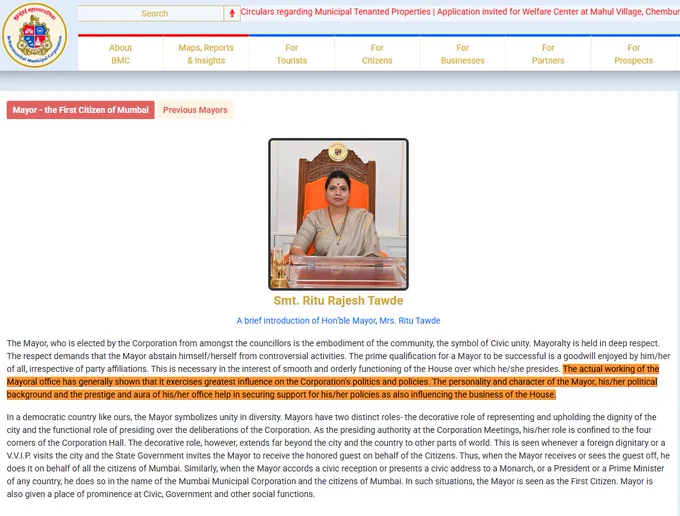Open the For Tourists menu
Image resolution: width=680 pixels, height=516 pixels.
click(291, 54)
